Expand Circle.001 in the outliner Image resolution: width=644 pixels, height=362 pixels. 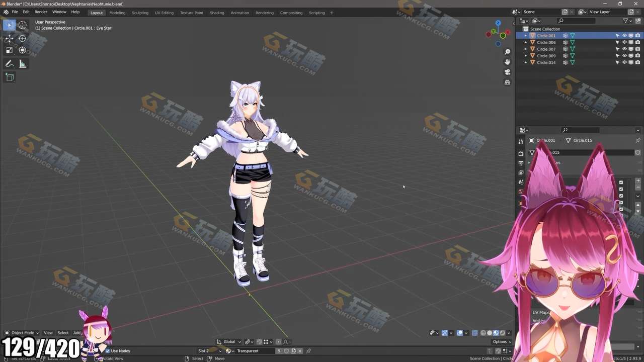click(x=526, y=36)
